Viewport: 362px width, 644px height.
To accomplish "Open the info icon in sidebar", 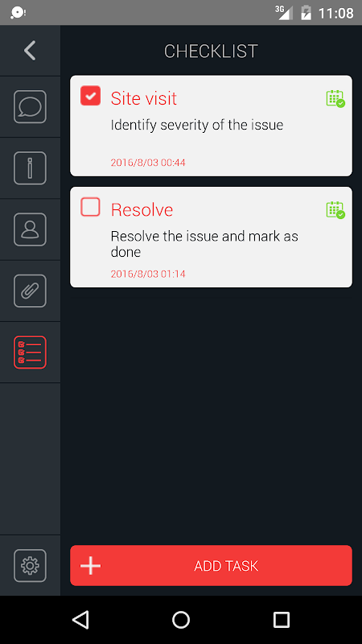I will [x=30, y=168].
